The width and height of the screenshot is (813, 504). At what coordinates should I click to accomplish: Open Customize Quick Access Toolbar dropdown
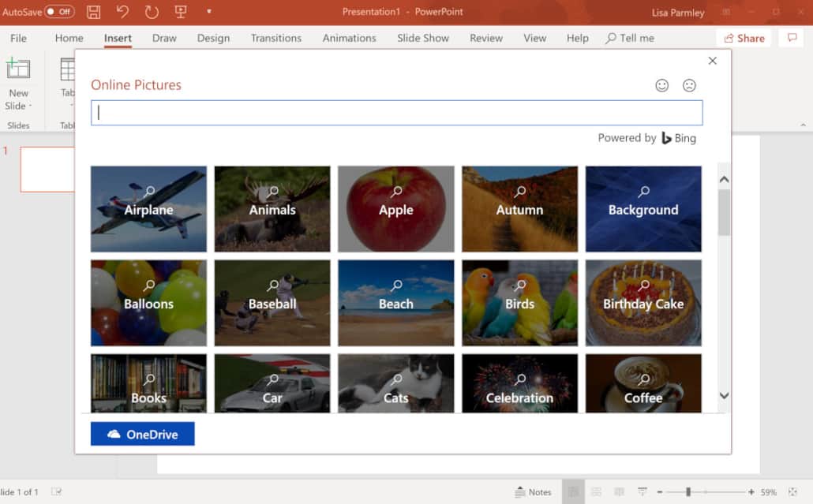(208, 11)
